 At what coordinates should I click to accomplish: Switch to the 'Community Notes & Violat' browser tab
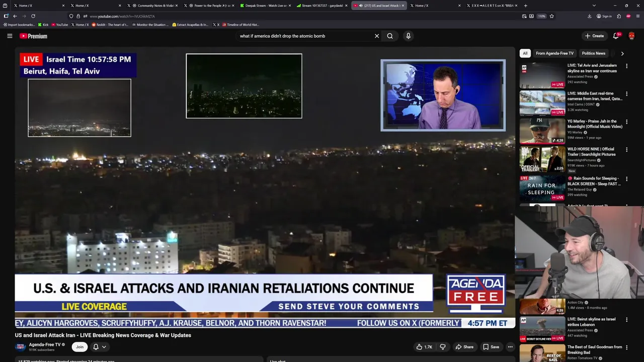[x=153, y=6]
